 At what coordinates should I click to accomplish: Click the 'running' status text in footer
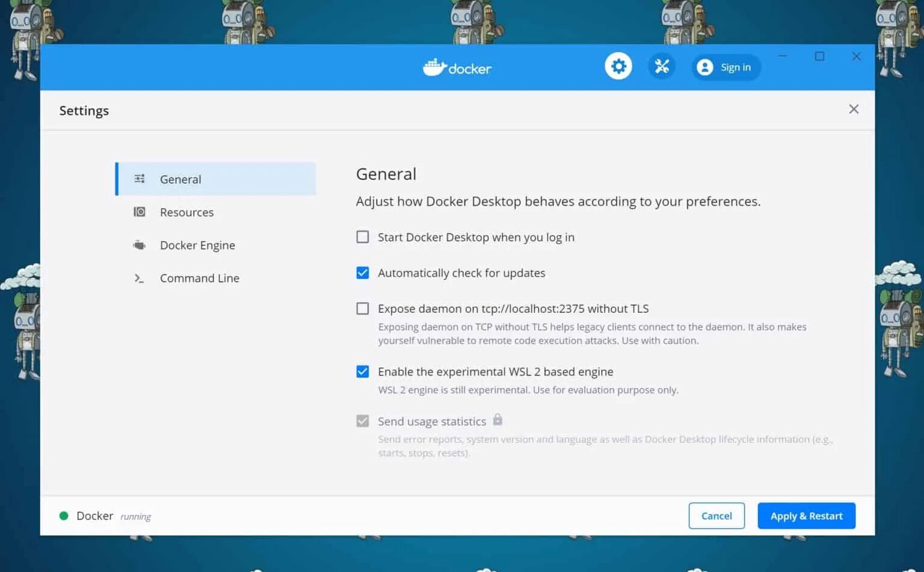[x=135, y=517]
